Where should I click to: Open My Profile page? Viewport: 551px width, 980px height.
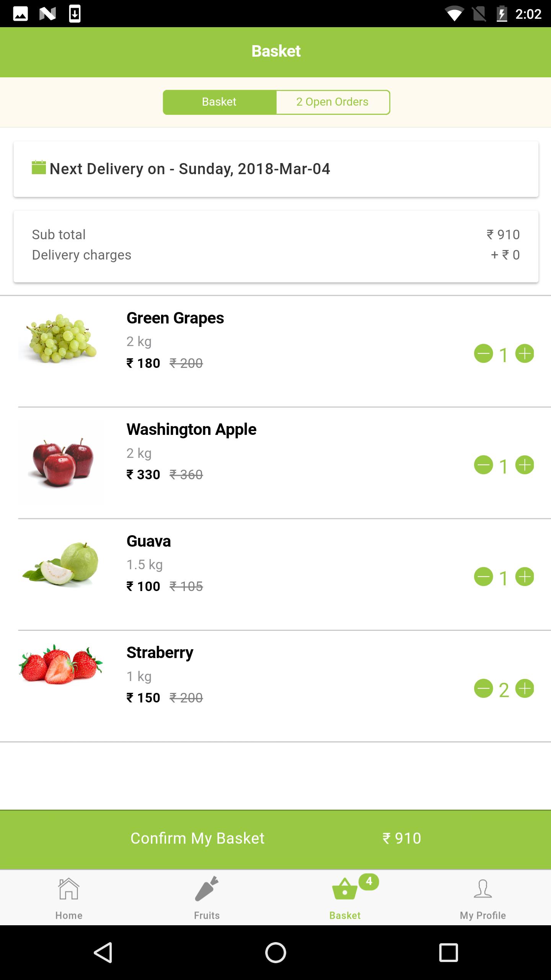pos(483,898)
